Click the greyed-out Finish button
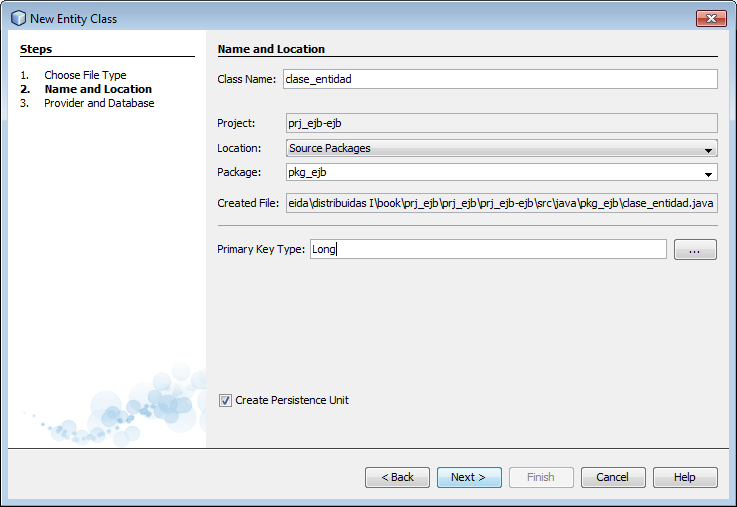The width and height of the screenshot is (737, 507). coord(540,477)
